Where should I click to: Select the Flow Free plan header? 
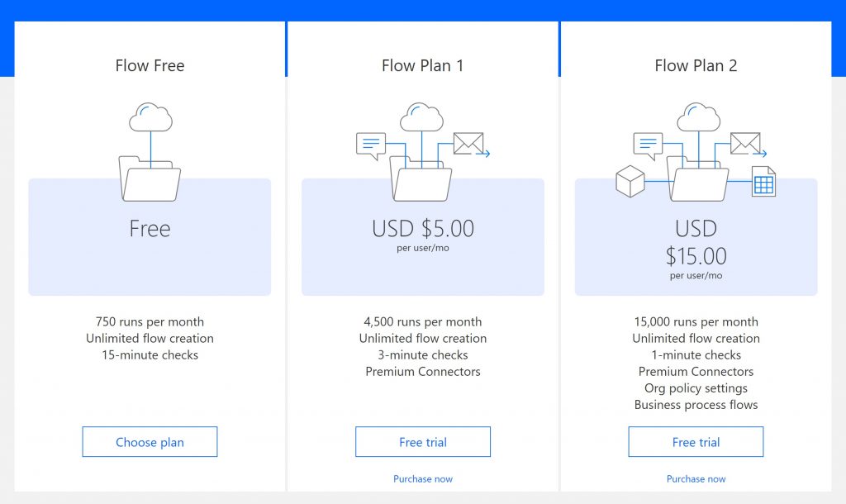click(x=150, y=64)
